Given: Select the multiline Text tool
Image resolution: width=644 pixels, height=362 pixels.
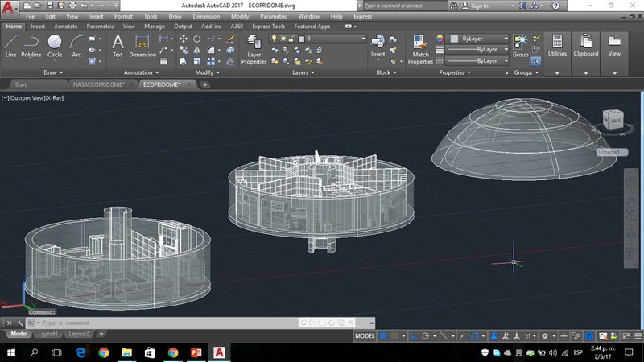Looking at the screenshot, I should coord(118,44).
